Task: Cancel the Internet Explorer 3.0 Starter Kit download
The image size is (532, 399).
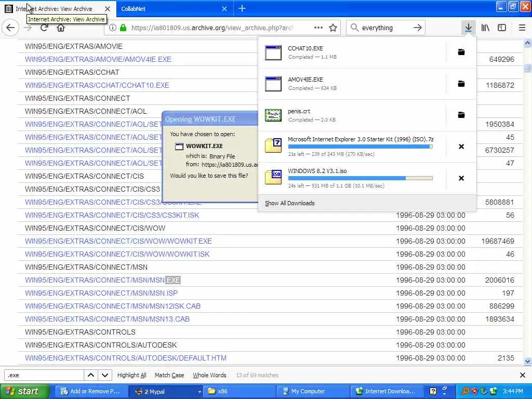Action: 461,147
